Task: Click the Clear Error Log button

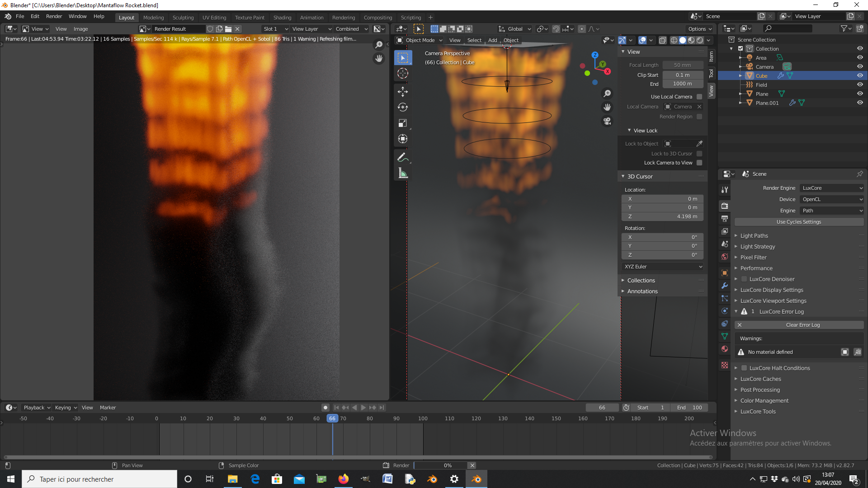Action: tap(802, 325)
